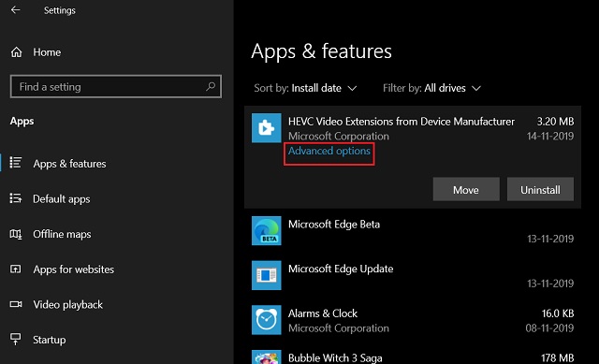This screenshot has height=364, width=599.
Task: Open Apps for websites section
Action: coord(73,269)
